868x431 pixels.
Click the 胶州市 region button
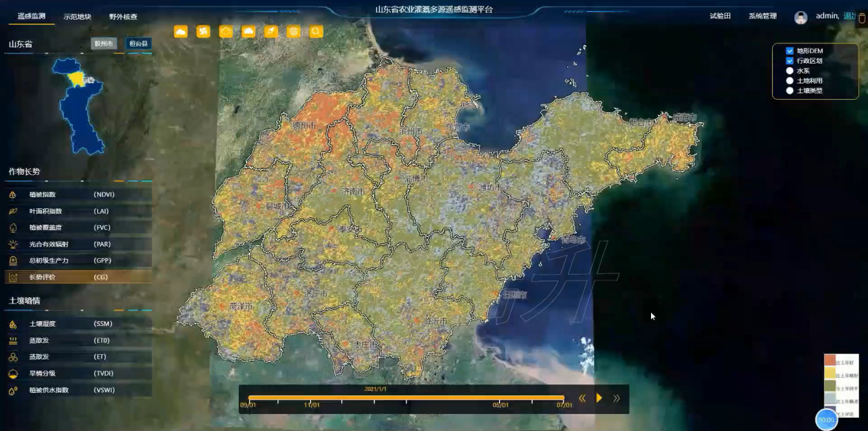[104, 44]
